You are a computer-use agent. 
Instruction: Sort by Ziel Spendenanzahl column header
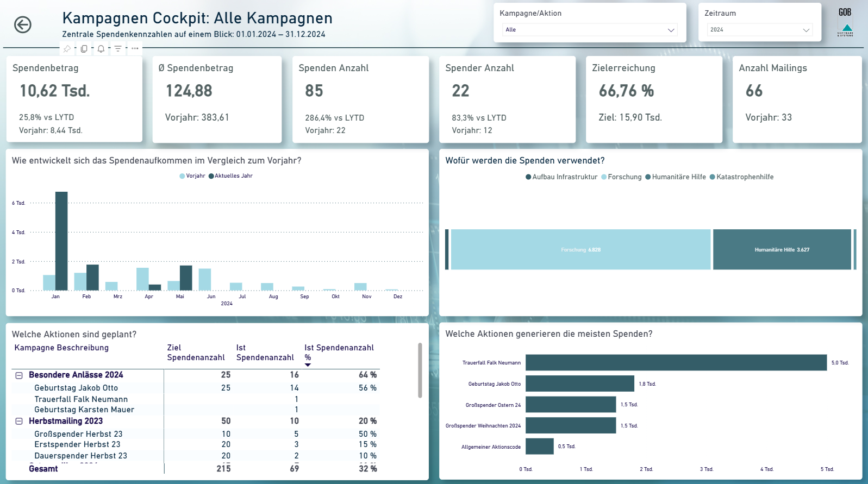[x=196, y=353]
